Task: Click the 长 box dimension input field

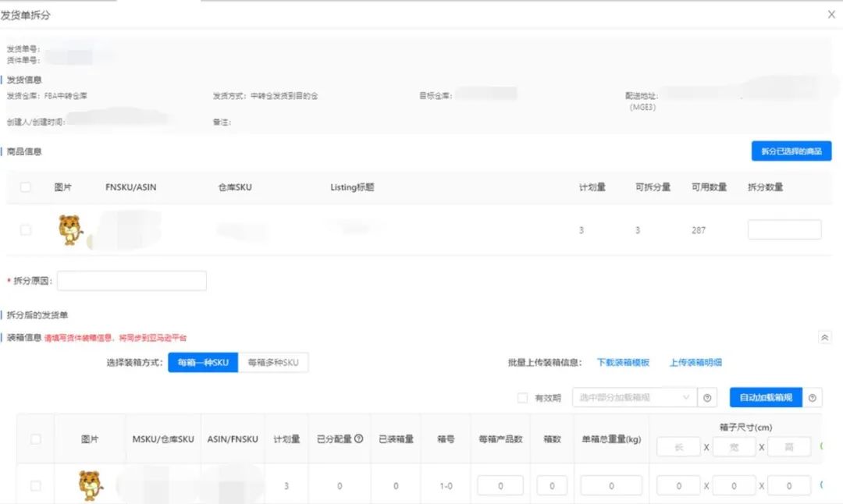Action: coord(678,446)
